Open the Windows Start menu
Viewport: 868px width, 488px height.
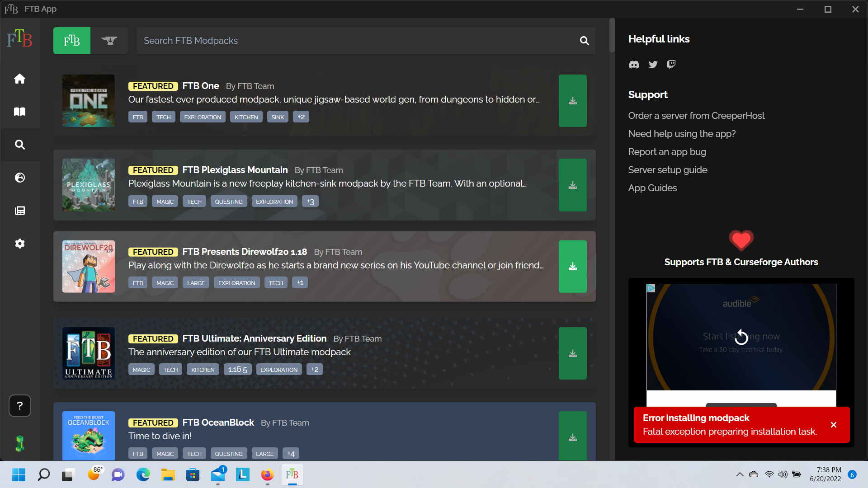point(19,474)
